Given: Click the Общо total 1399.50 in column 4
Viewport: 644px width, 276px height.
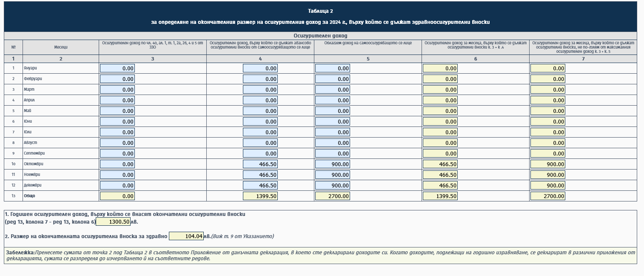Looking at the screenshot, I should point(260,196).
